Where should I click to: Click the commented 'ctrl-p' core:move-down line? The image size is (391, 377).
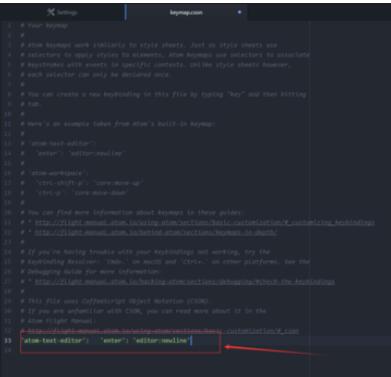[74, 193]
